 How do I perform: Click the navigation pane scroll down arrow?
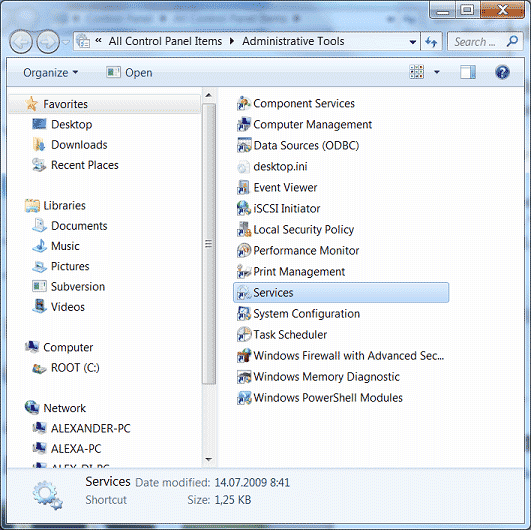point(209,460)
